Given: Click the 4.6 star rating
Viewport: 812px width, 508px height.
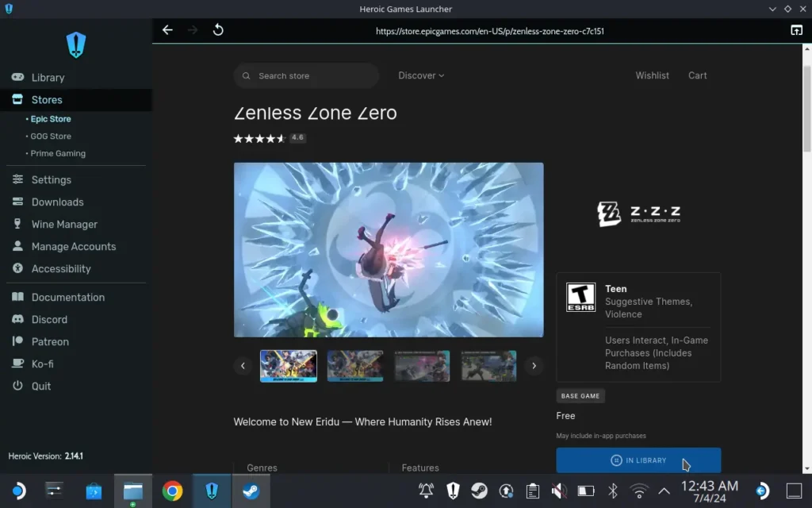Looking at the screenshot, I should (270, 138).
